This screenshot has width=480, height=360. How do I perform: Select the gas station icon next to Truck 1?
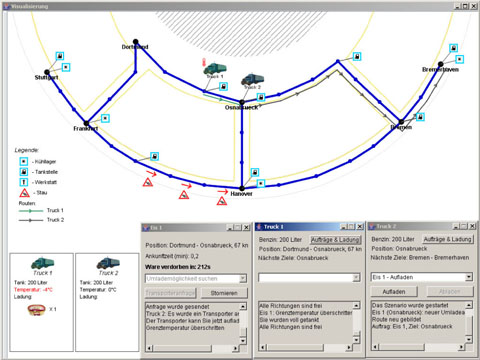(x=223, y=87)
